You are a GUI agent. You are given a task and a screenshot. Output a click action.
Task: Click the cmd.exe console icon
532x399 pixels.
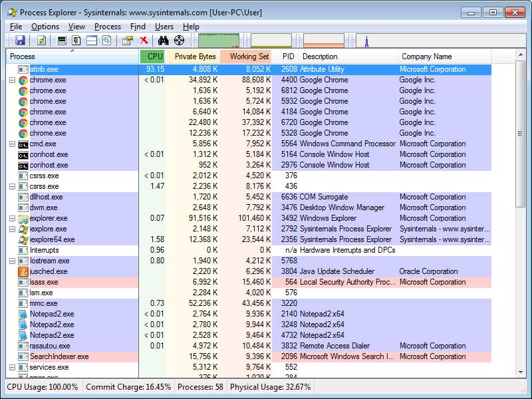(23, 144)
